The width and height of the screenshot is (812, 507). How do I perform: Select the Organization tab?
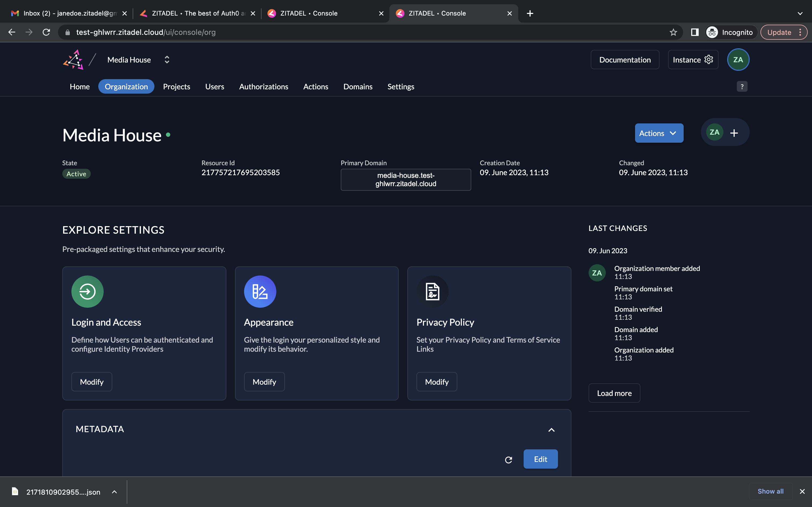click(x=126, y=86)
